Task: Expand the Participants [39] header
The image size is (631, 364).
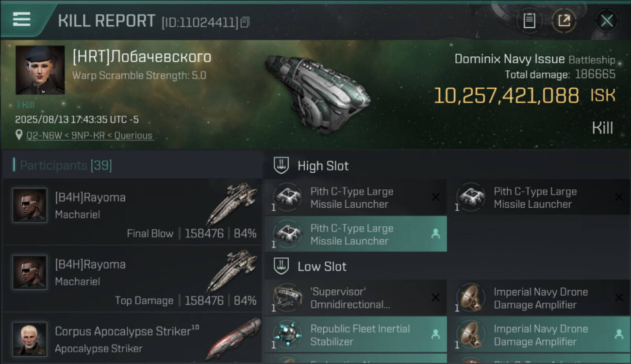Action: (66, 165)
